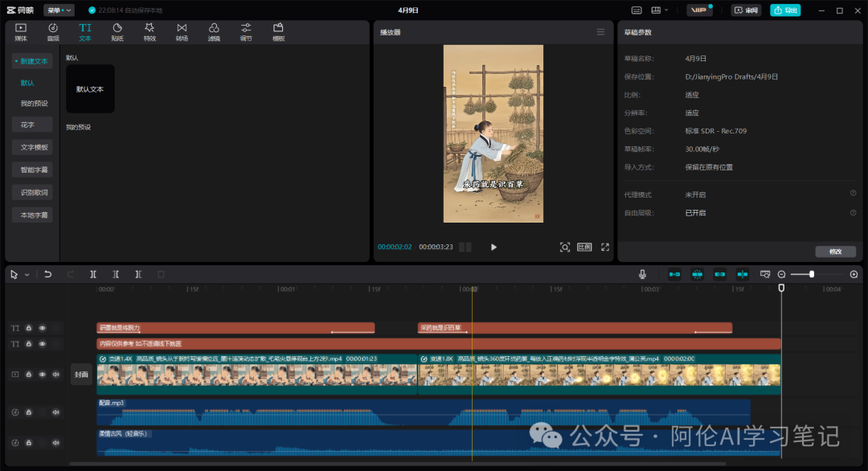
Task: Open the 调节 tab
Action: coord(246,32)
